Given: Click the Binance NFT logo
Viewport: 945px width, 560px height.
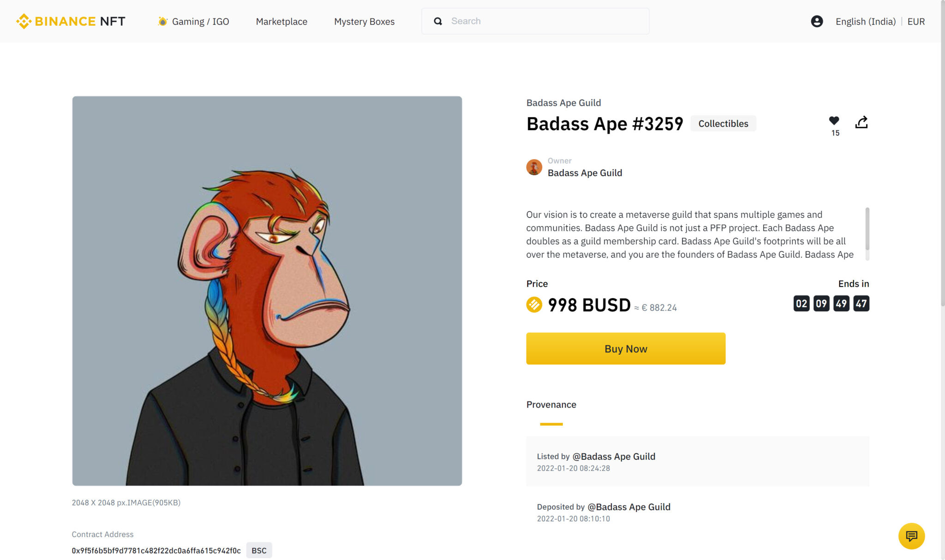Looking at the screenshot, I should coord(71,21).
